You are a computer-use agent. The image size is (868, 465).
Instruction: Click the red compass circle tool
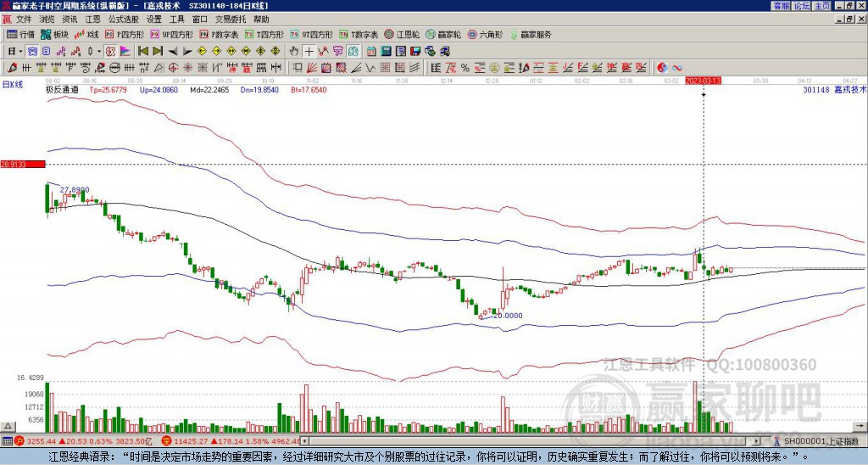coord(173,68)
